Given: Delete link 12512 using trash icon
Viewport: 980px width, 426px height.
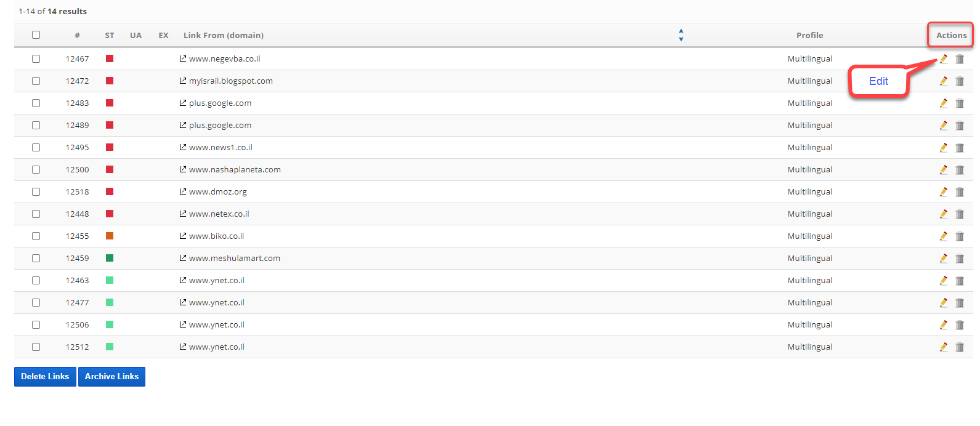Looking at the screenshot, I should click(x=960, y=347).
